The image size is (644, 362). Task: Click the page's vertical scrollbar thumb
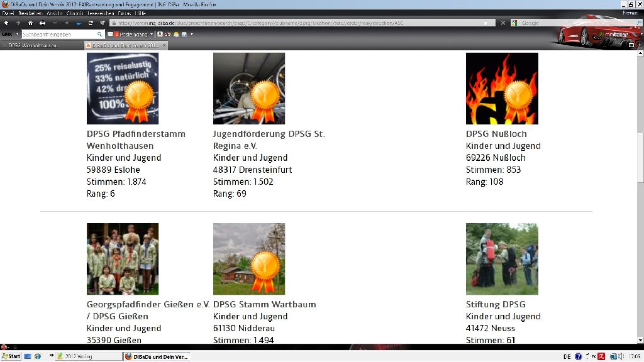pos(640,158)
